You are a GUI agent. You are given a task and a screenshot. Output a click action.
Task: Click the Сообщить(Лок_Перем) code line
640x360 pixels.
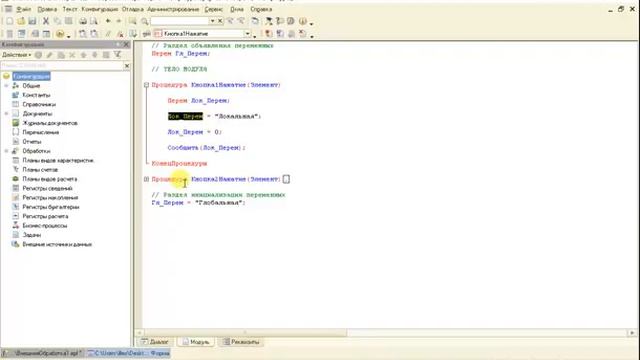[207, 148]
